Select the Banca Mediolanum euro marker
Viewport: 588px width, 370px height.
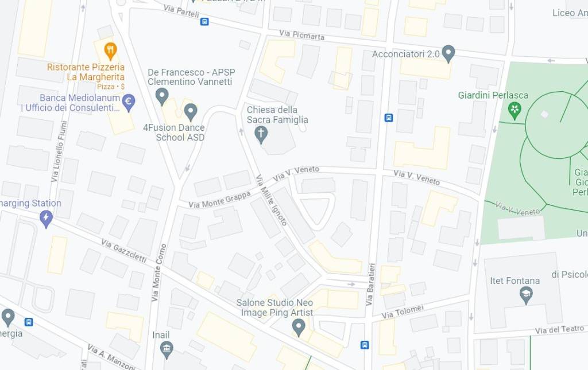(x=129, y=103)
